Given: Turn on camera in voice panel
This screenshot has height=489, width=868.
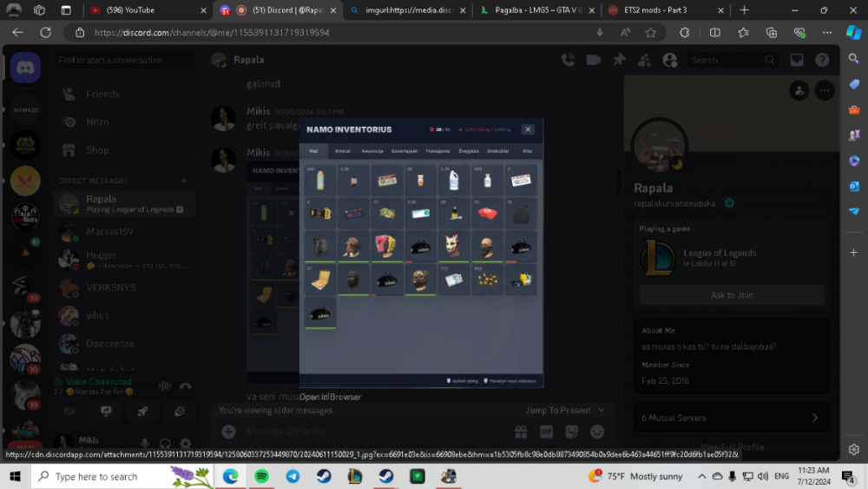Looking at the screenshot, I should click(x=69, y=411).
